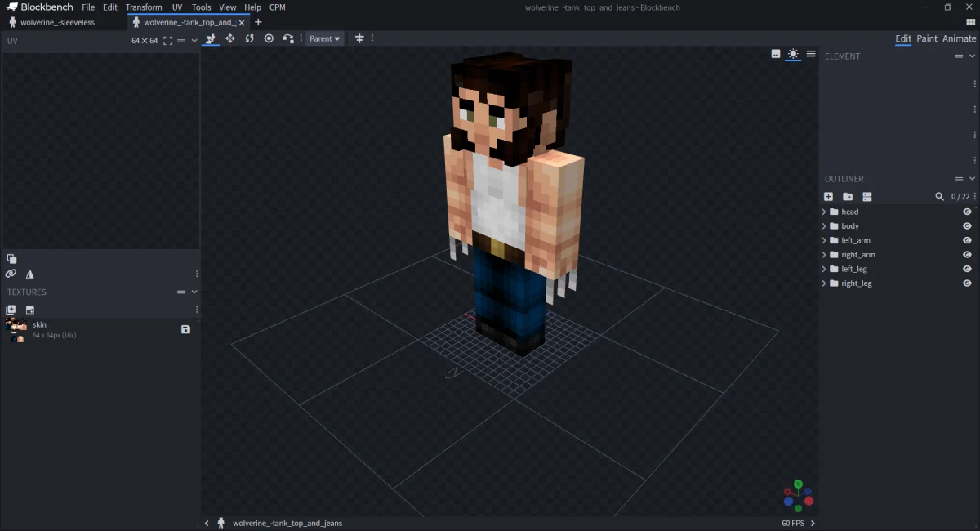Collapse the Textures panel chevron
Screen dimensions: 980x531
(194, 292)
